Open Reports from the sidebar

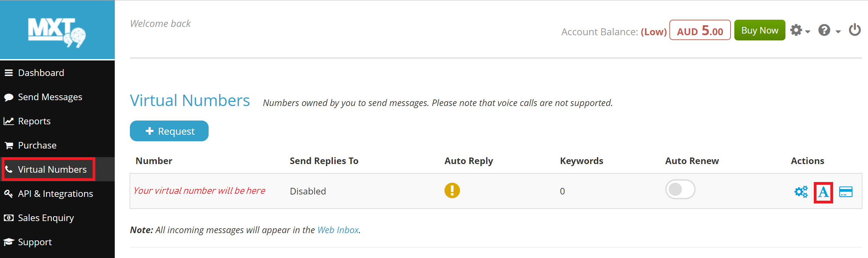click(x=34, y=121)
